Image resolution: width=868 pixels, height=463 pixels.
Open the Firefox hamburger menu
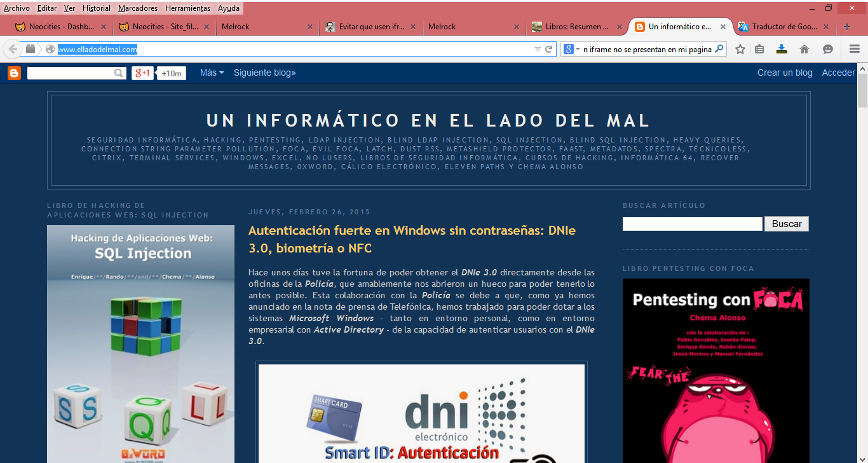click(855, 49)
